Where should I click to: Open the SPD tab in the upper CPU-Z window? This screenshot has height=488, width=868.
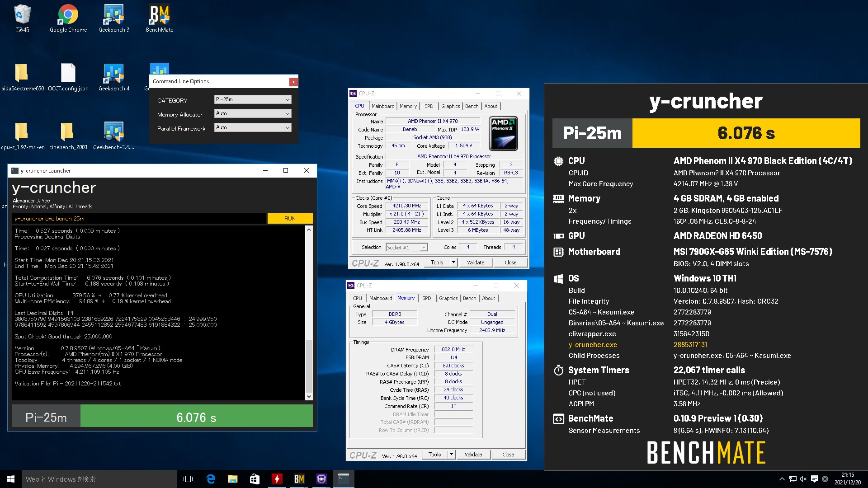[429, 106]
